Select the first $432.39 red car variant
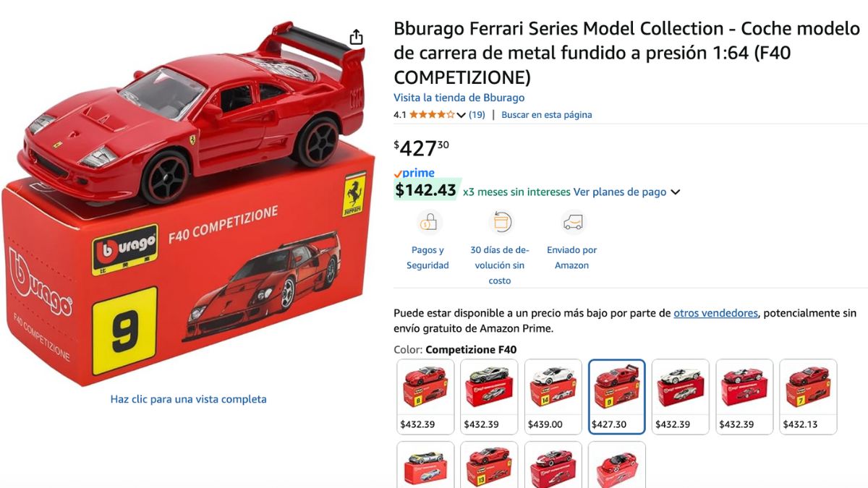The width and height of the screenshot is (868, 488). click(x=425, y=397)
